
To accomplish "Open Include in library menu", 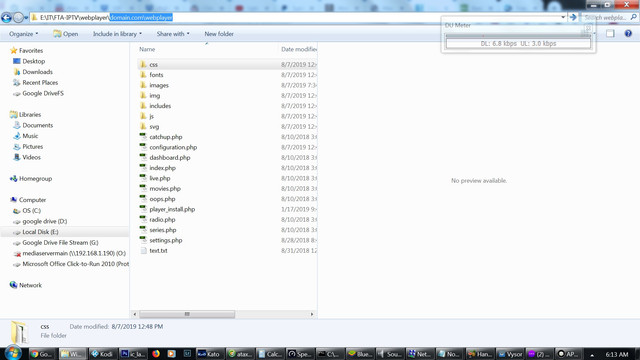I will pyautogui.click(x=117, y=34).
